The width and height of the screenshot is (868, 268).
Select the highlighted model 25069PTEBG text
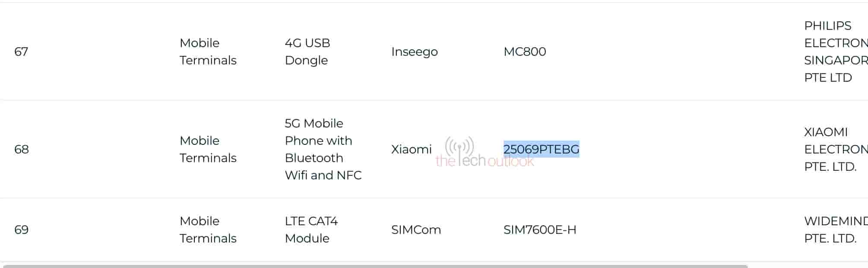pyautogui.click(x=541, y=149)
